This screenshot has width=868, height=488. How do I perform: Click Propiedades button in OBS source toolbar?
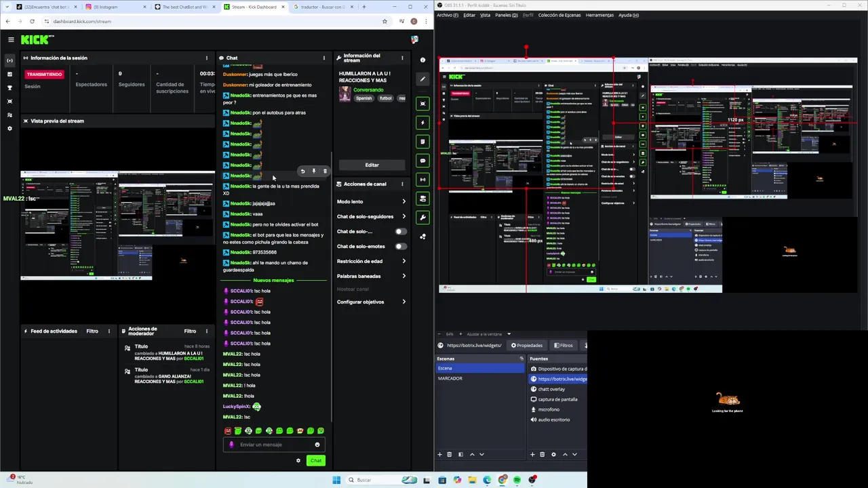[527, 346]
